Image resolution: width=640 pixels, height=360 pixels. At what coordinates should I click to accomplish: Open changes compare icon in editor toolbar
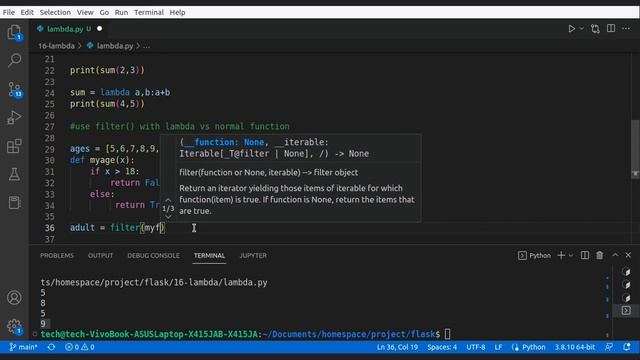point(595,29)
